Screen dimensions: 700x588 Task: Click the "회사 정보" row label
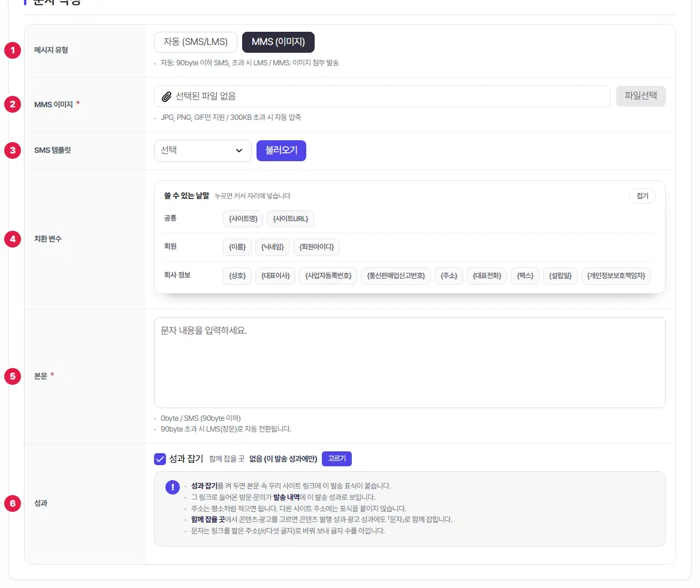[177, 275]
